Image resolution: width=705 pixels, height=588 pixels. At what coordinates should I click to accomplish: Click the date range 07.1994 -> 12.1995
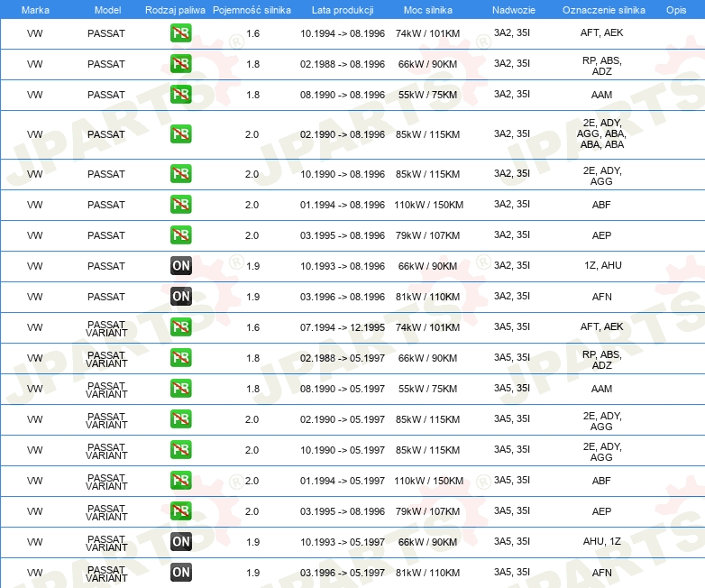343,327
